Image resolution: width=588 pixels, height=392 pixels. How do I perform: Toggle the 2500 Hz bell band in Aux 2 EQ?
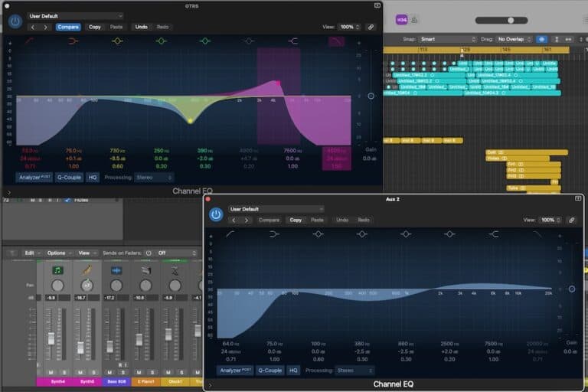tap(449, 234)
